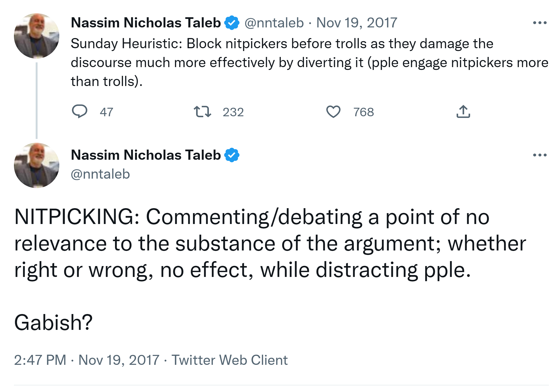Click the first tweet's verified badge
Image resolution: width=560 pixels, height=392 pixels.
click(x=232, y=23)
